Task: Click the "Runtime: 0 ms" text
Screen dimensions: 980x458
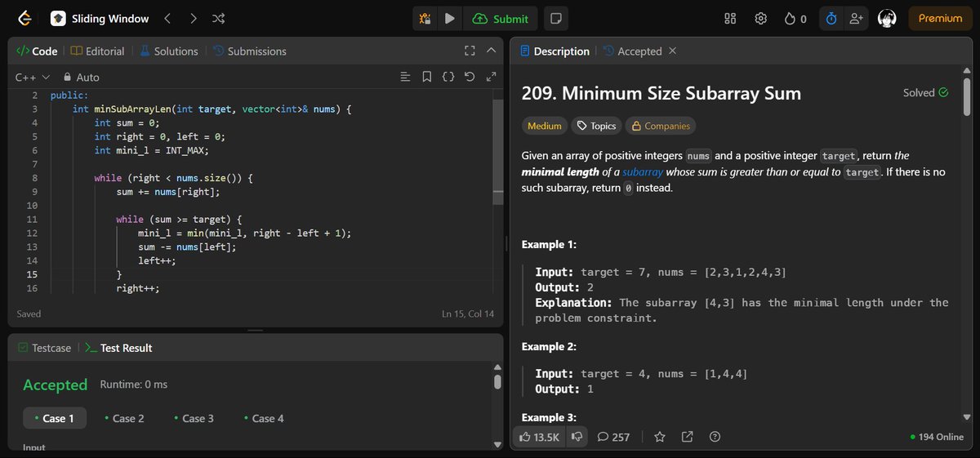Action: pyautogui.click(x=133, y=384)
